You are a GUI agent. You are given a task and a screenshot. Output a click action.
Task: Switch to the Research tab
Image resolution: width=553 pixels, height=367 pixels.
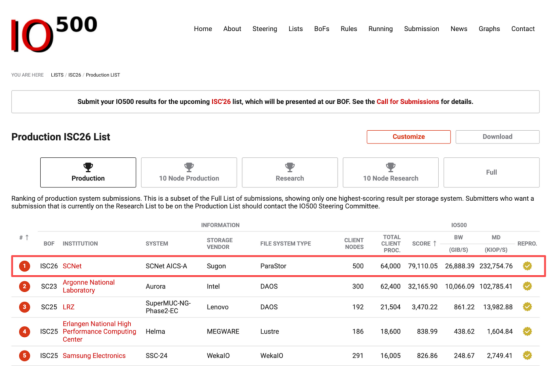point(290,172)
